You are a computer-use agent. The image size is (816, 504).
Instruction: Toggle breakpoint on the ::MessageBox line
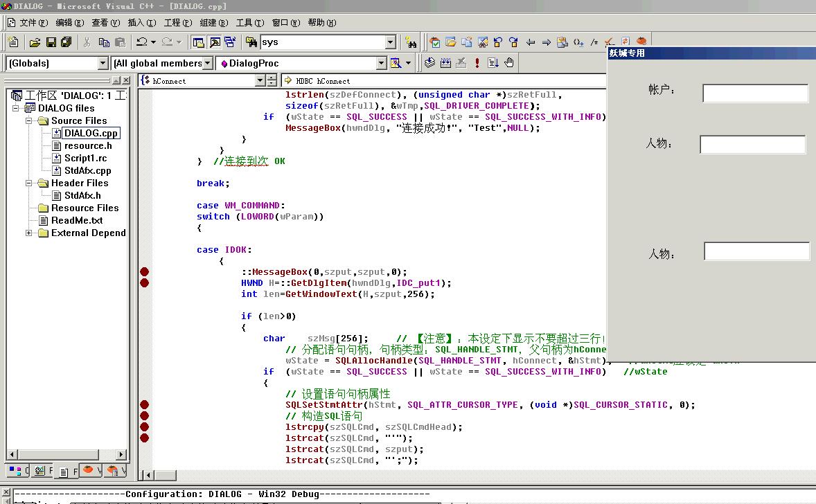click(145, 272)
